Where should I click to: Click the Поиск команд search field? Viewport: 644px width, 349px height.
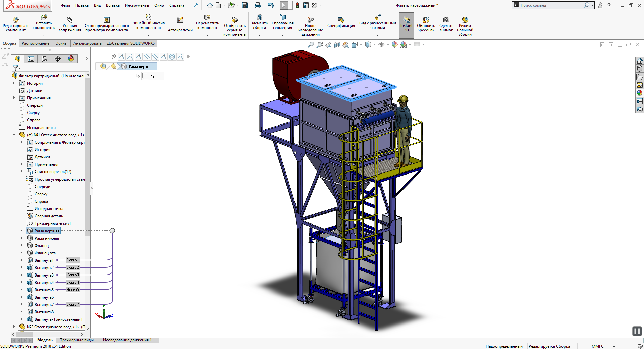click(550, 5)
